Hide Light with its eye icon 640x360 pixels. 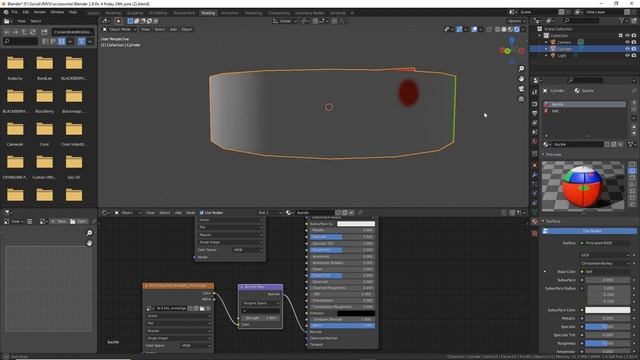coord(627,56)
